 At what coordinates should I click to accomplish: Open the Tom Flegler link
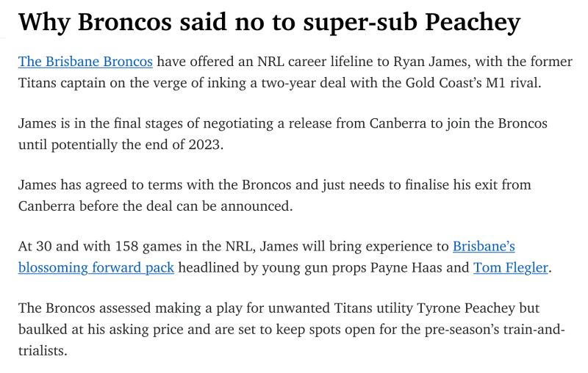(x=510, y=267)
